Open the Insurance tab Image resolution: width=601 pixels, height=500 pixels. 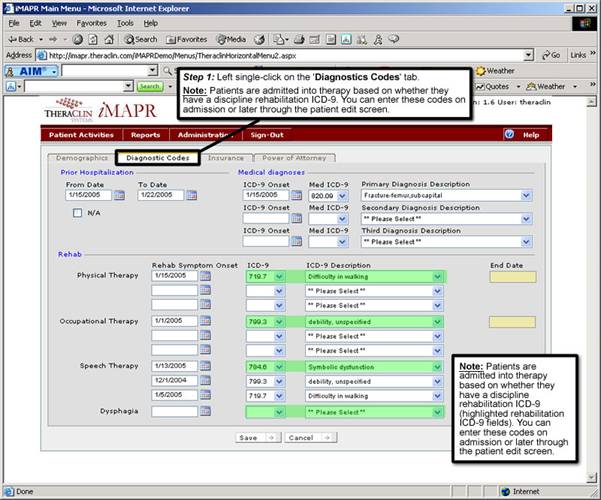tap(225, 158)
